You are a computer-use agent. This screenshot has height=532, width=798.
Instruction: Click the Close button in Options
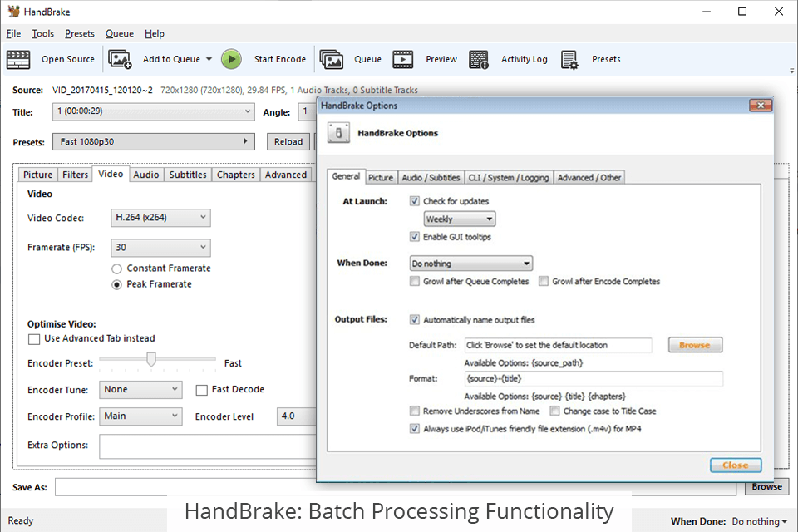[x=736, y=465]
